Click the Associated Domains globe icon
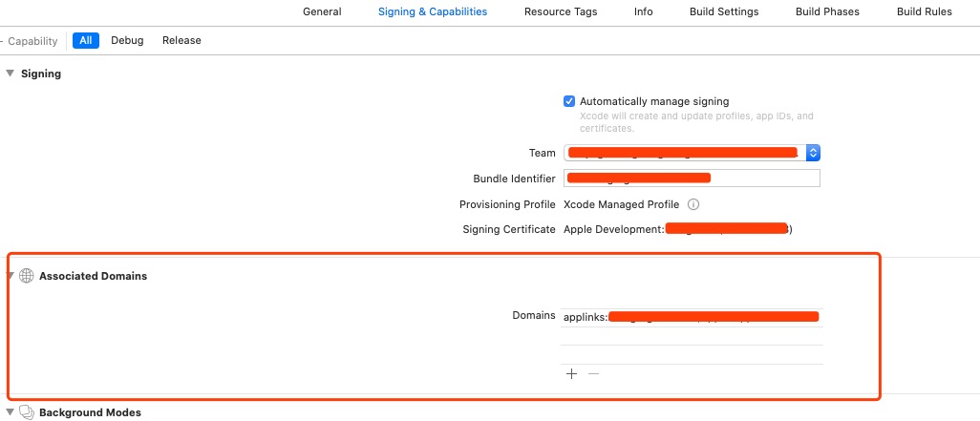Viewport: 980px width, 421px height. pyautogui.click(x=26, y=276)
